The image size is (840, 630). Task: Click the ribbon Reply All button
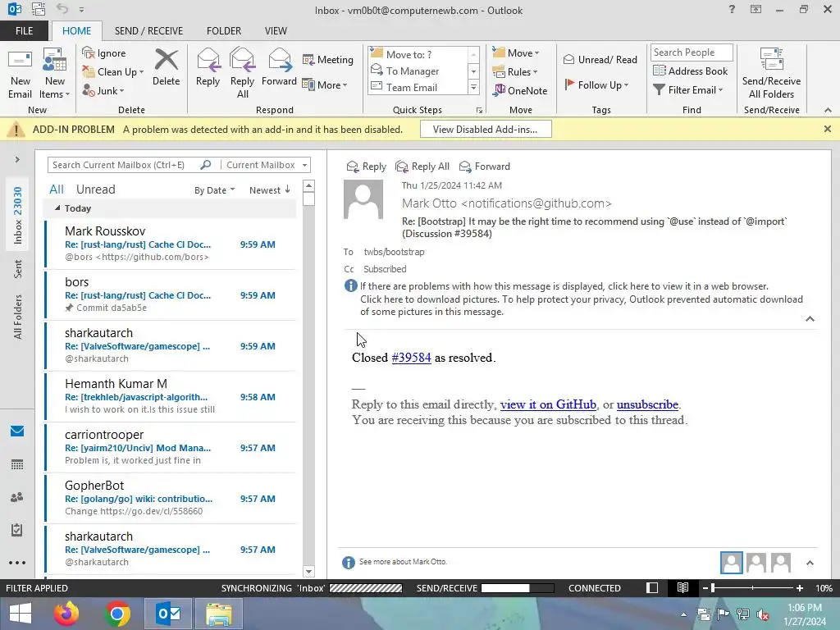point(242,73)
